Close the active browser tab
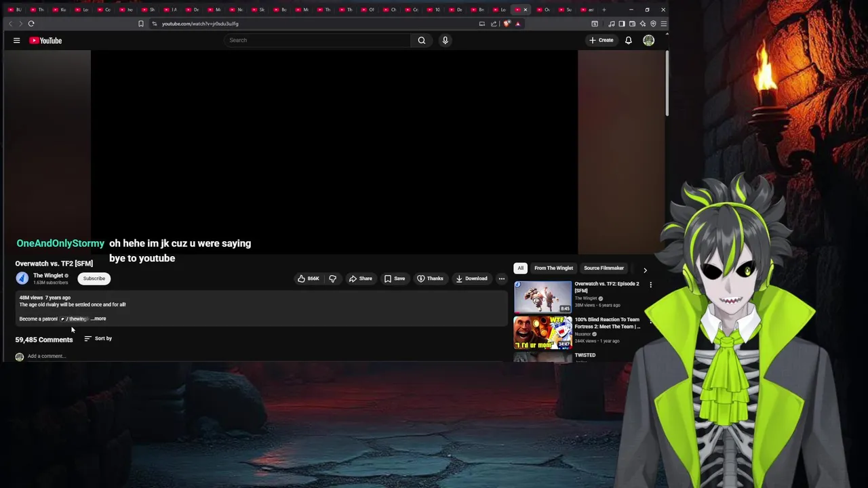Image resolution: width=868 pixels, height=488 pixels. (x=526, y=9)
